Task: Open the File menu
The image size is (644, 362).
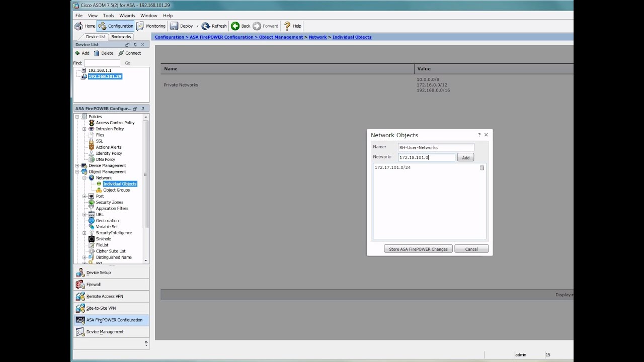Action: pyautogui.click(x=79, y=16)
